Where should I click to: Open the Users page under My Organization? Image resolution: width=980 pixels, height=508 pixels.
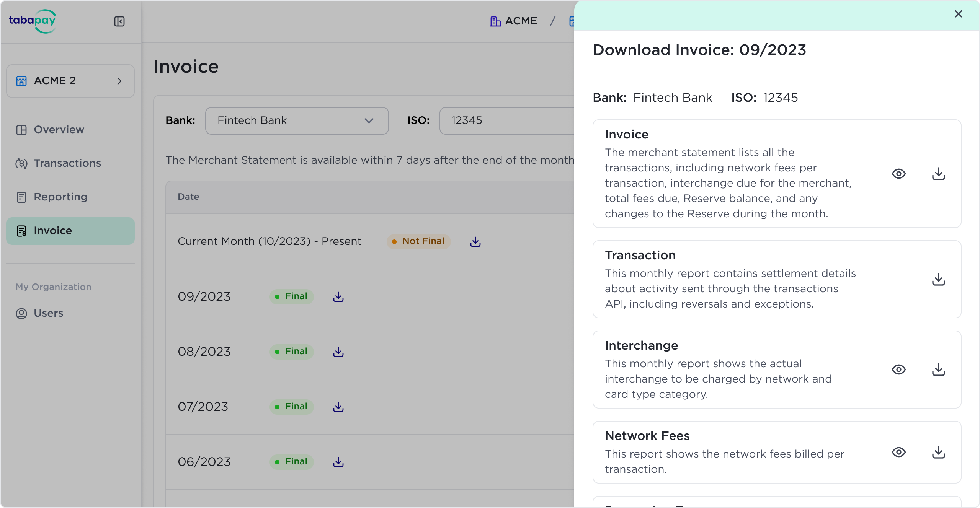click(x=48, y=313)
